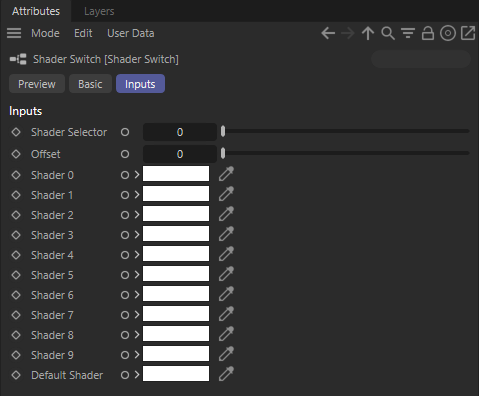Open the search magnifier icon
479x396 pixels.
pyautogui.click(x=388, y=34)
